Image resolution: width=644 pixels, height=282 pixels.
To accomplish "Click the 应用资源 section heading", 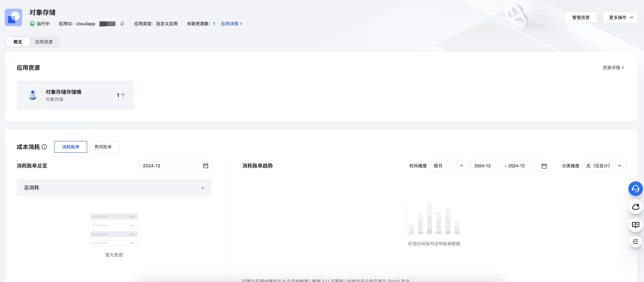I will pos(28,68).
